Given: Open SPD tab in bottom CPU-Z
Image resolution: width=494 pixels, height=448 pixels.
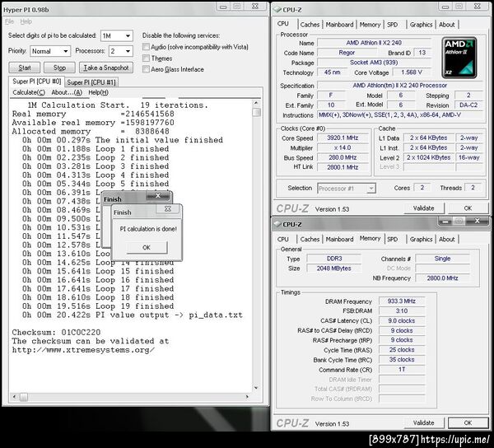Looking at the screenshot, I should (392, 239).
